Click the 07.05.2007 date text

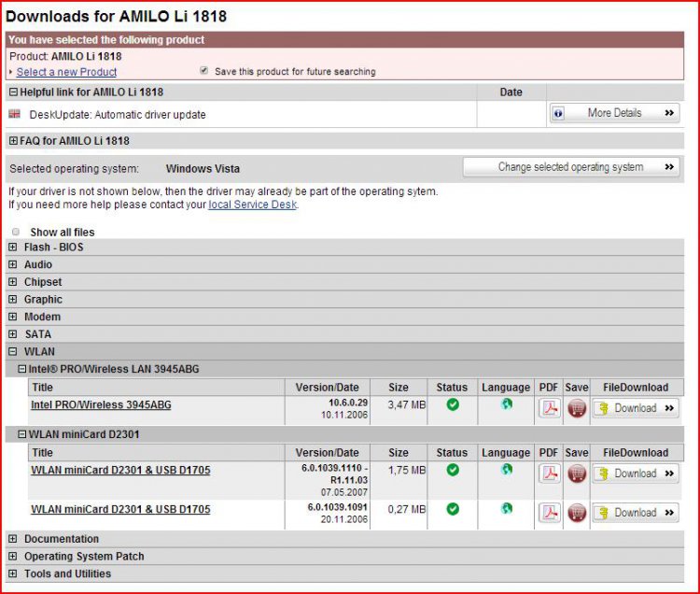pos(344,492)
